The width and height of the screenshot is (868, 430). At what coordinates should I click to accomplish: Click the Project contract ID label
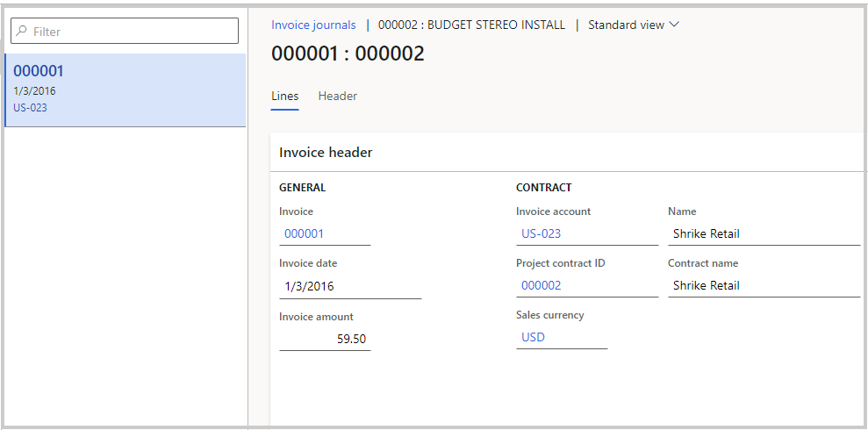560,263
